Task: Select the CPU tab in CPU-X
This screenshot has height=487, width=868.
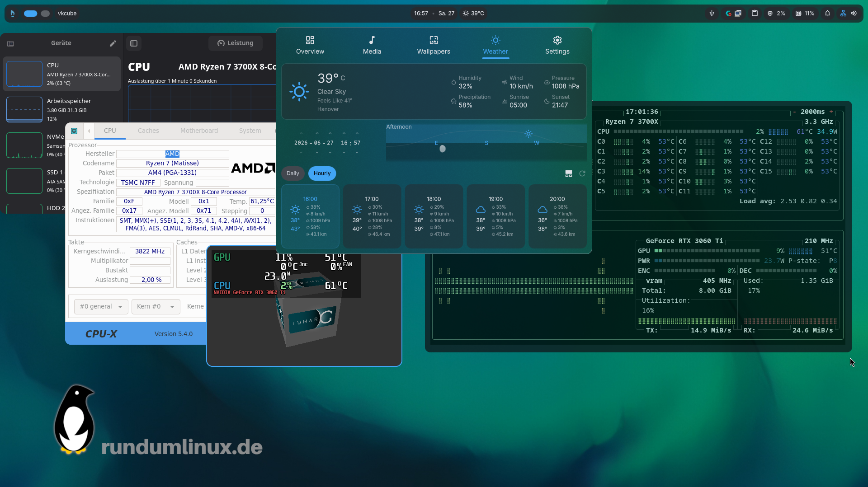Action: 110,131
